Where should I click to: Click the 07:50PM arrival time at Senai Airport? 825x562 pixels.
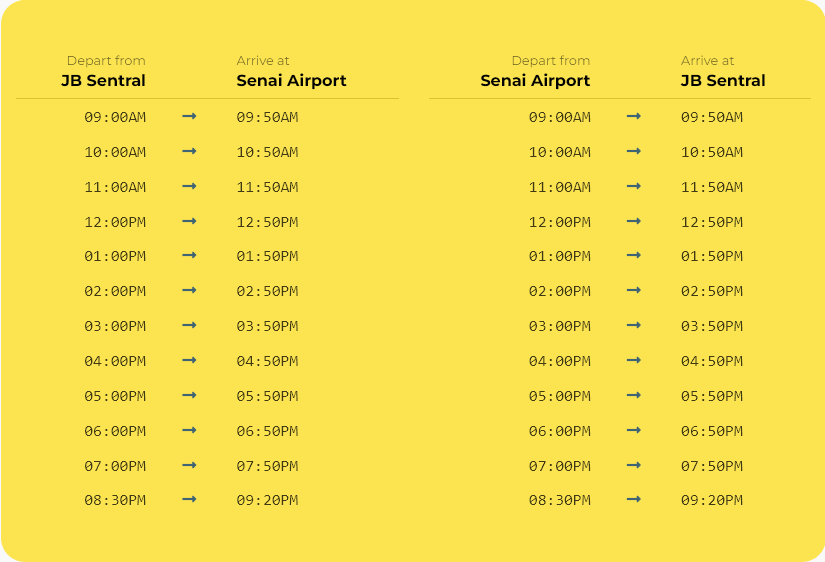(267, 466)
